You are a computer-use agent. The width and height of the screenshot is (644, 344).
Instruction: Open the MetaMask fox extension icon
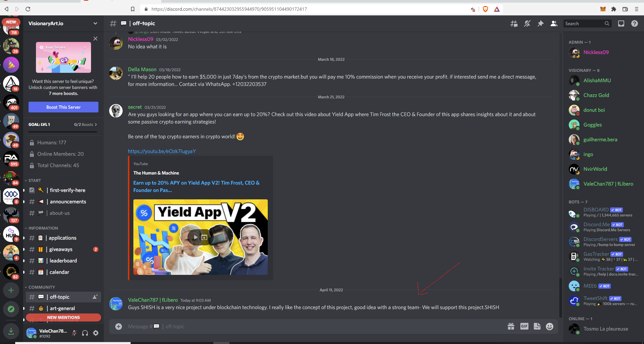coord(603,9)
